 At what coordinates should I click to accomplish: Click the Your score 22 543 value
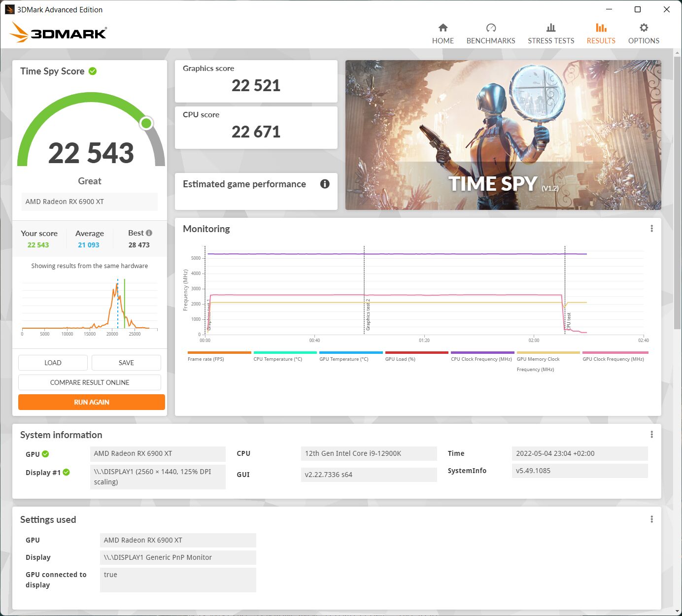[x=38, y=245]
